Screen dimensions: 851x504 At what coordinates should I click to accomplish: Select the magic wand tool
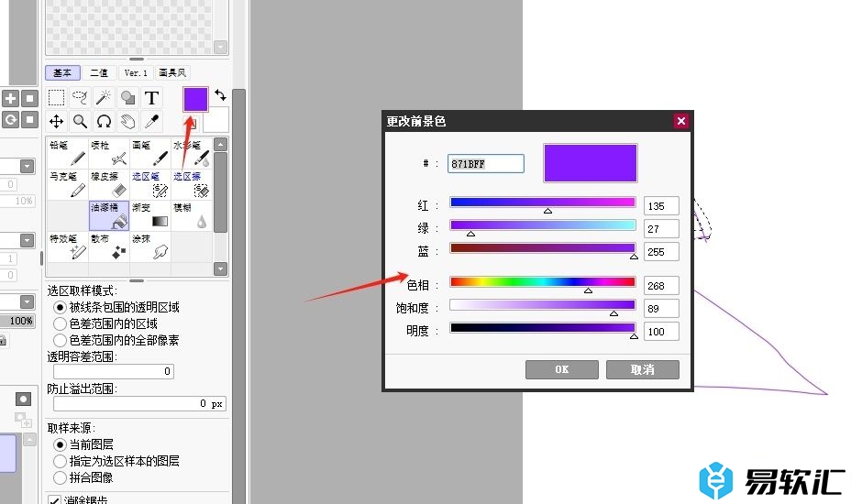pos(104,98)
